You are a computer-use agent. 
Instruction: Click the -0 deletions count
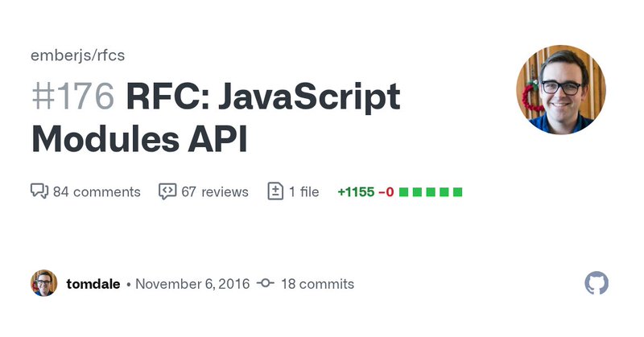[x=386, y=191]
